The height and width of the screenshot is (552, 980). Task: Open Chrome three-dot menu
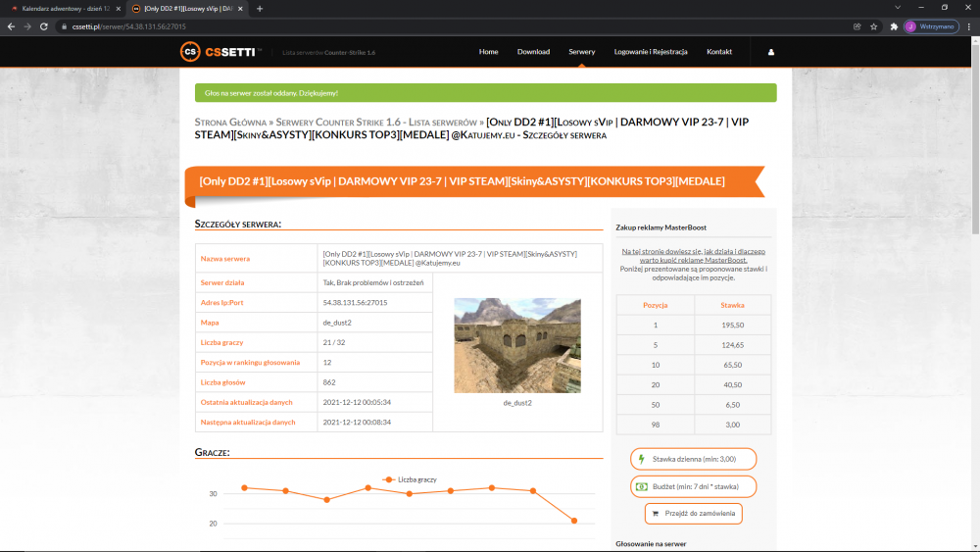coord(969,26)
